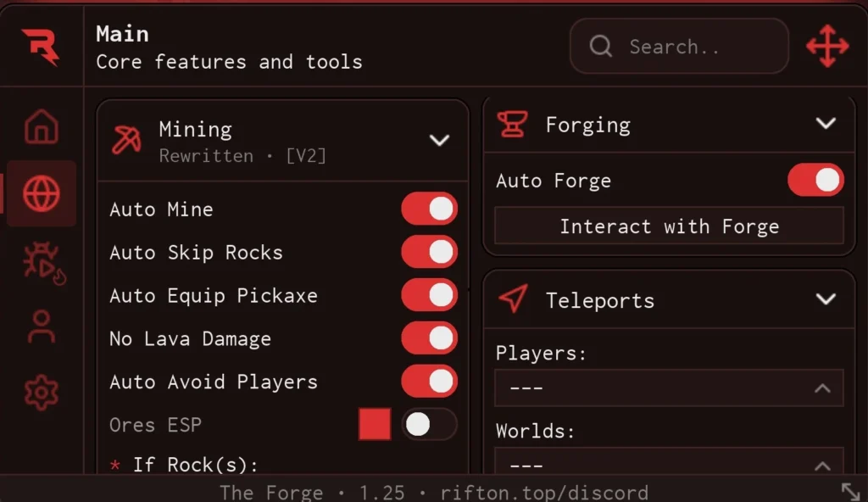Pick a color for Ores ESP
The width and height of the screenshot is (868, 502).
(374, 425)
